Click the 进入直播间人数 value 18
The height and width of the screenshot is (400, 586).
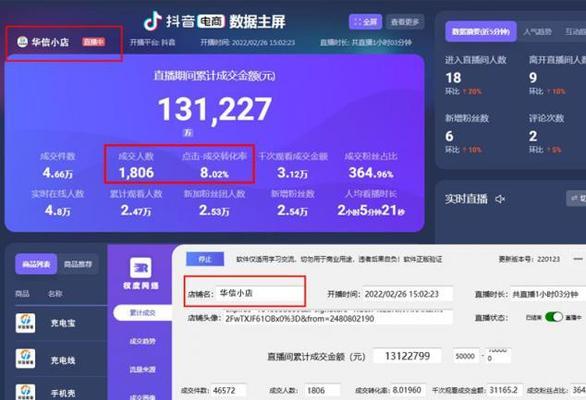(x=453, y=78)
